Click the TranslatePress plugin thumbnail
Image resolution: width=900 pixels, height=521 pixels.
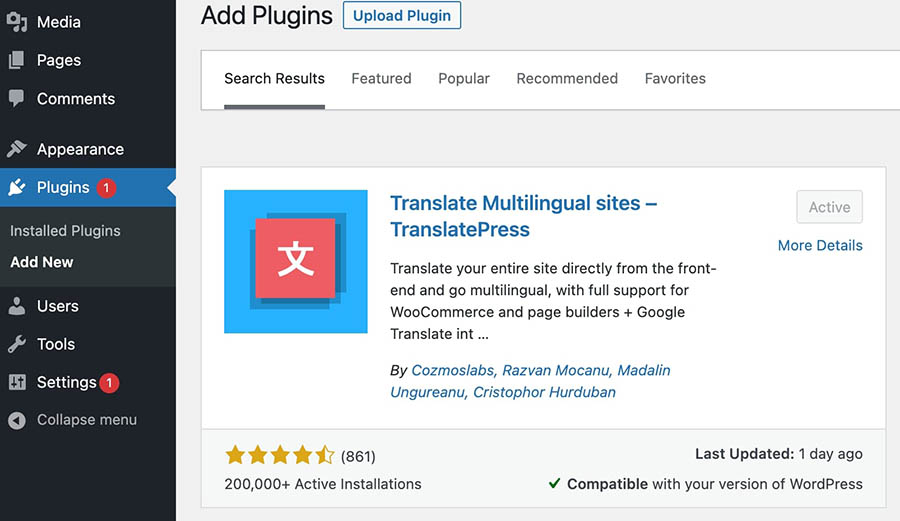point(297,261)
